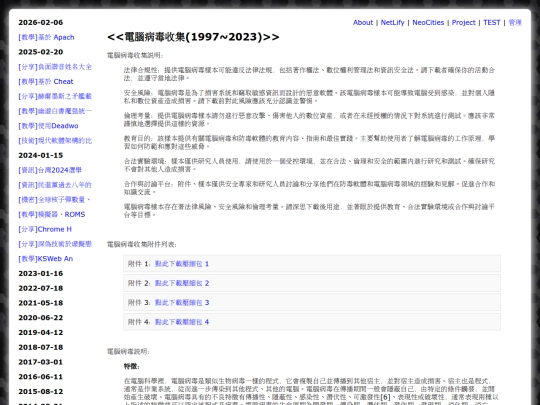Screen dimensions: 540x405
Task: Click the 合作與討論平台 paragraph
Action: (x=309, y=188)
